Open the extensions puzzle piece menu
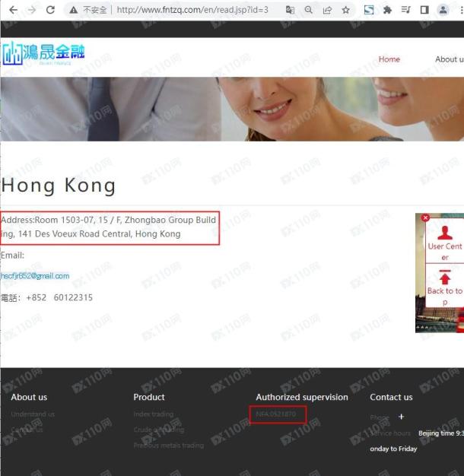 coord(387,10)
